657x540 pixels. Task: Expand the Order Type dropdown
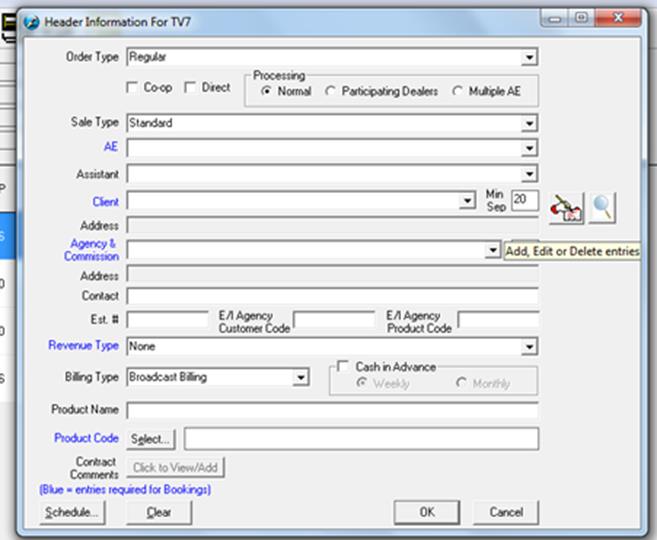click(x=530, y=58)
